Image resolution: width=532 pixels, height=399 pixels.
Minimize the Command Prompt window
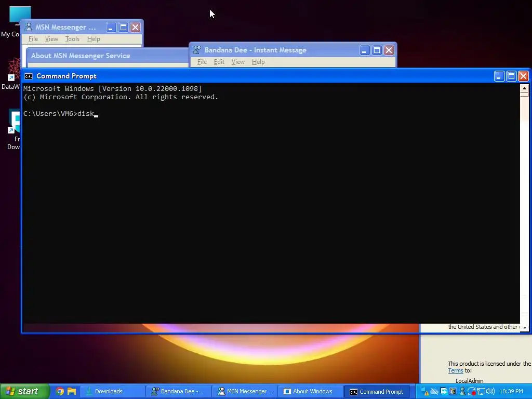click(x=499, y=76)
